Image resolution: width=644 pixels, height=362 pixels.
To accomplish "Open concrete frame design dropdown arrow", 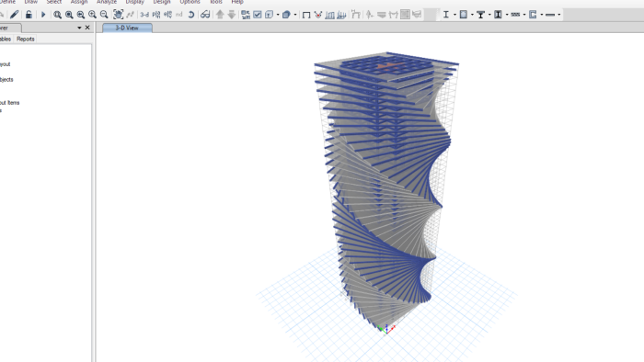I will coord(472,15).
